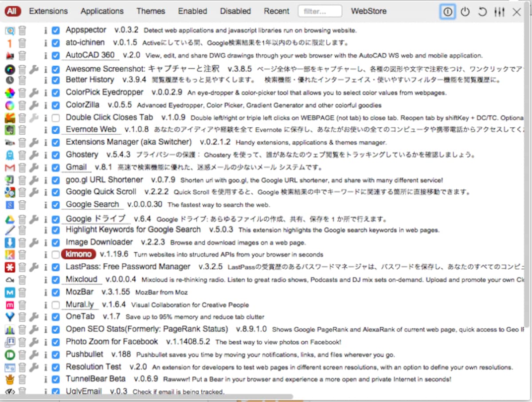Open Awesome Screenshot options with wrench icon
The image size is (532, 402).
coord(34,70)
